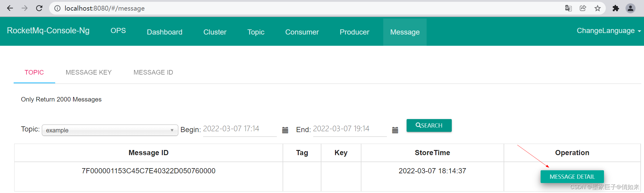Click the browser forward arrow
This screenshot has width=644, height=193.
click(x=25, y=8)
